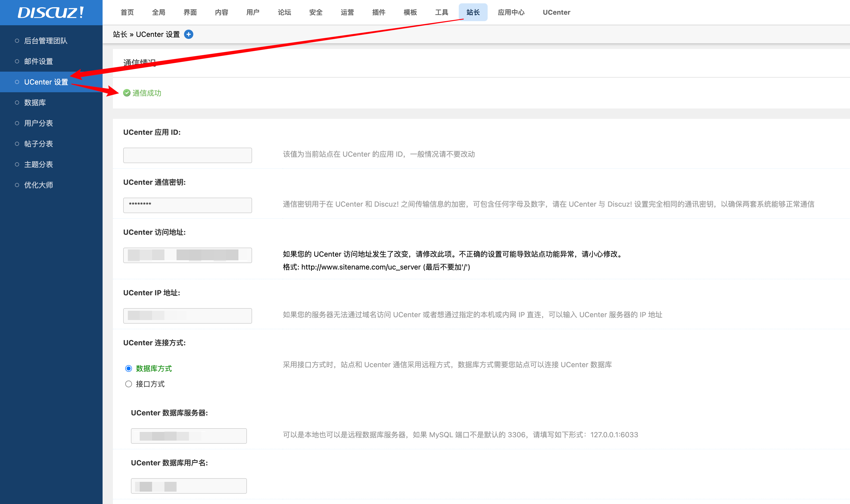850x504 pixels.
Task: Click the blue plus icon beside UCenter 设置
Action: click(x=188, y=34)
